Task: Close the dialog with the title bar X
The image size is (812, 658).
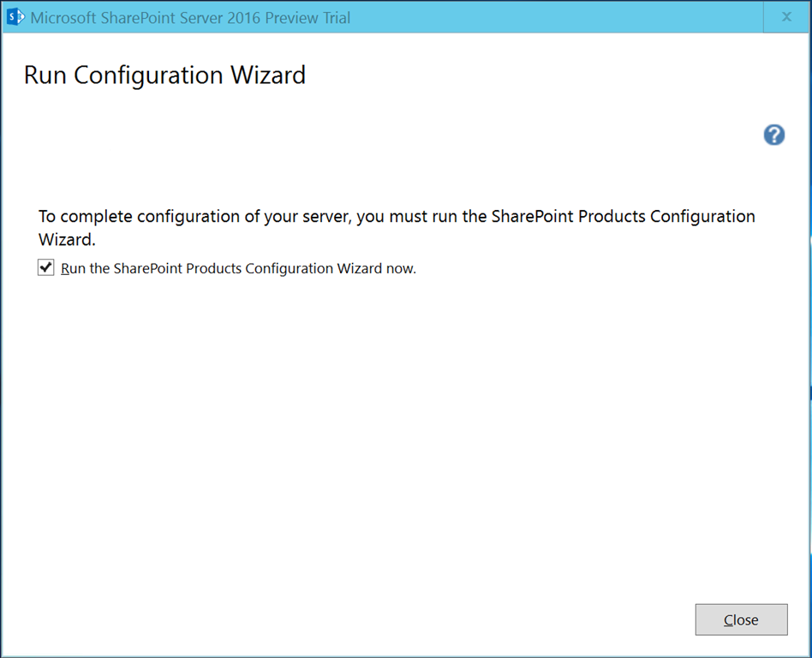Action: [x=786, y=17]
